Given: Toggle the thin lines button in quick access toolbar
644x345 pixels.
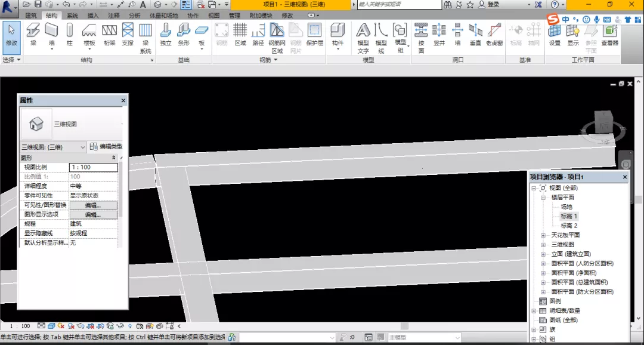Looking at the screenshot, I should (186, 5).
